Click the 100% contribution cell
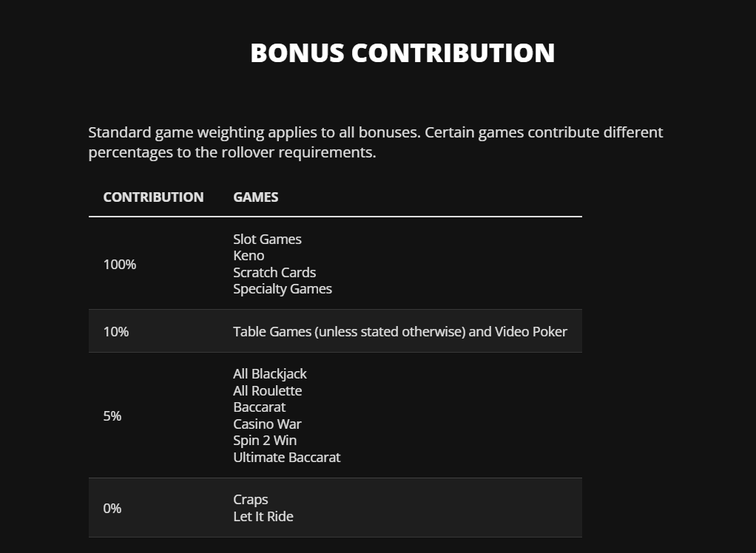This screenshot has width=756, height=553. [x=120, y=264]
